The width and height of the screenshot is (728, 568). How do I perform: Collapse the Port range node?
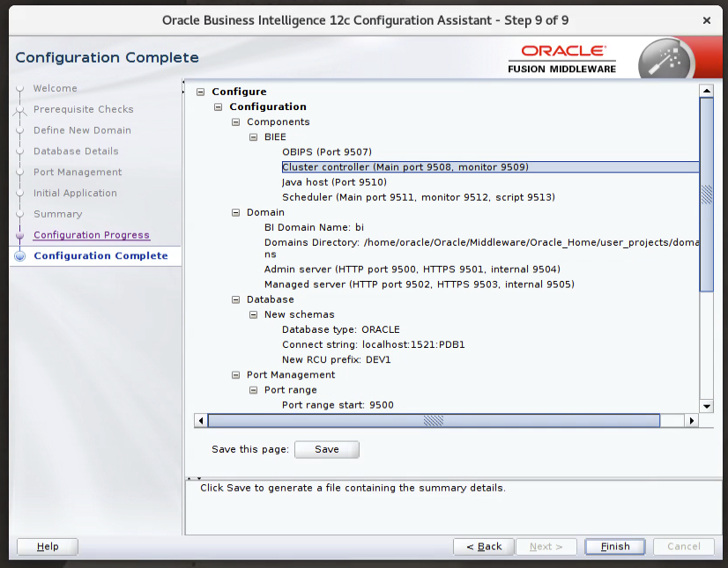click(x=254, y=390)
